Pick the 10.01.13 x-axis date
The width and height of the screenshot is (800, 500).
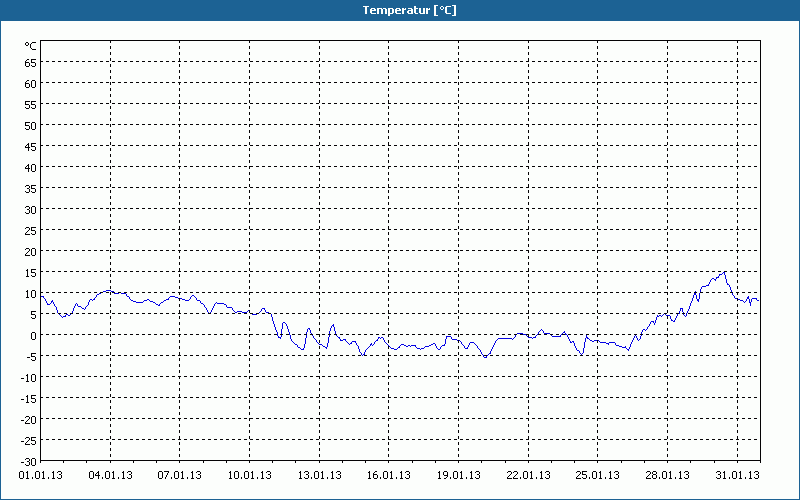point(250,475)
